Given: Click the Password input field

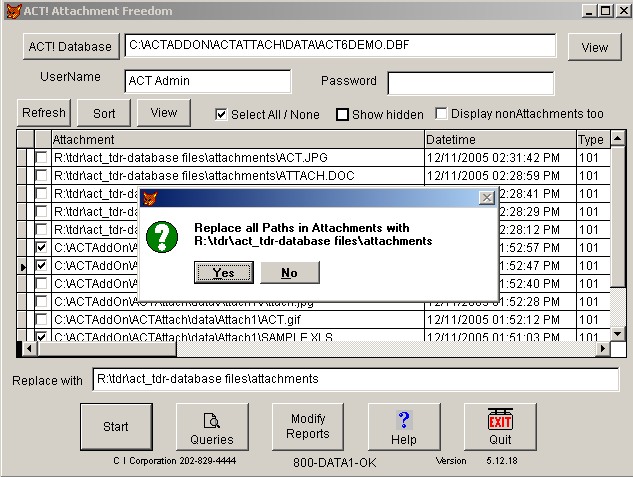Looking at the screenshot, I should (471, 83).
